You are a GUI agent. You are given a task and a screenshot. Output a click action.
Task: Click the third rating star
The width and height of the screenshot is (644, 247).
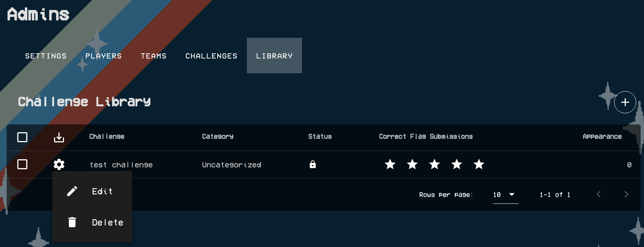coord(435,164)
